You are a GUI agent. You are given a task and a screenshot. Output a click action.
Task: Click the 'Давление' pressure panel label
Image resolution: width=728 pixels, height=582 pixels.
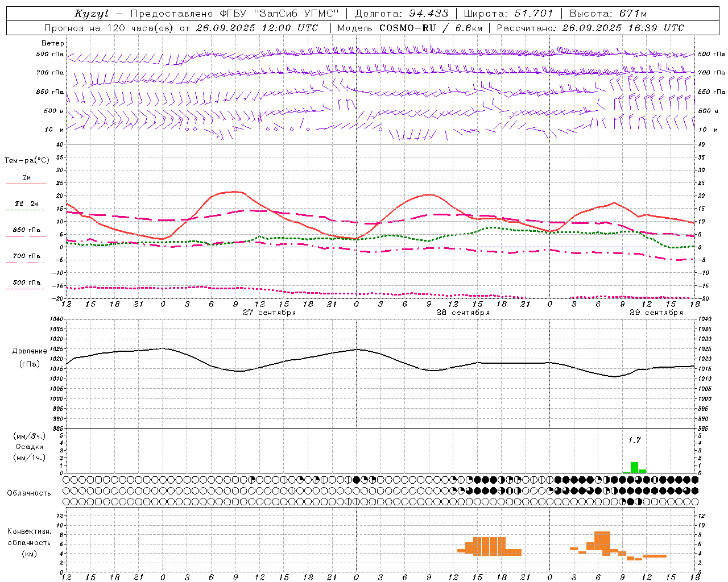click(x=30, y=351)
